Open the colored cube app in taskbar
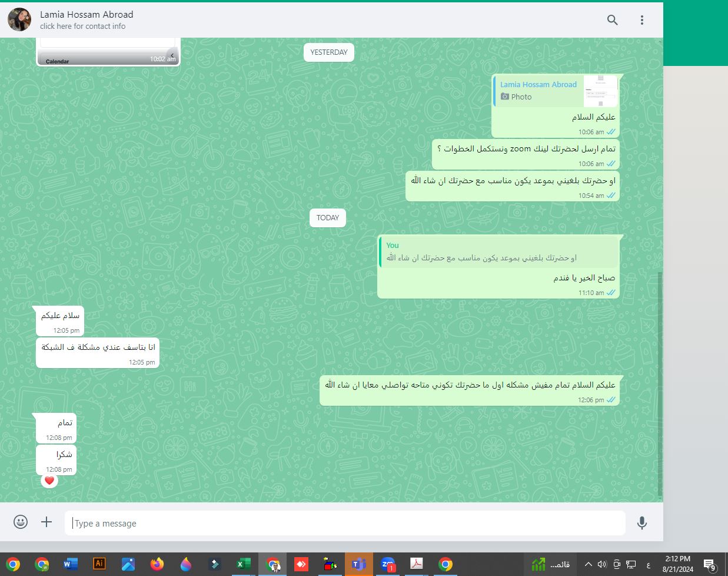The image size is (728, 576). point(330,564)
